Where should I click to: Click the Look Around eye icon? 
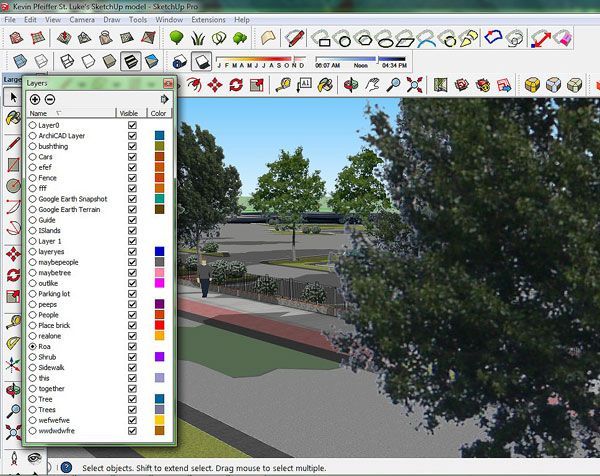pos(33,457)
